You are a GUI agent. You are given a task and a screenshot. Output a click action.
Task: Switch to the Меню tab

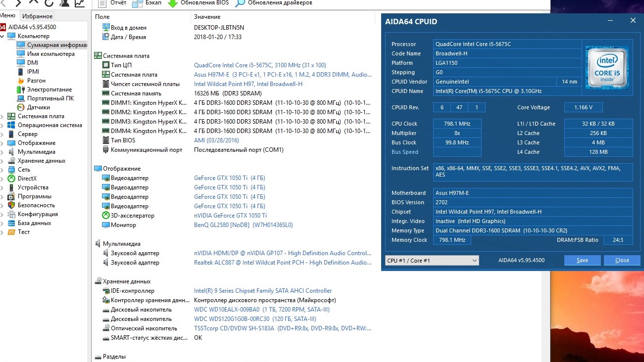point(8,16)
